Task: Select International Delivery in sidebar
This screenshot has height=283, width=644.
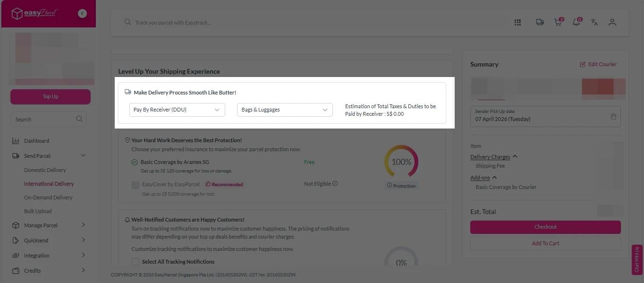Action: (49, 184)
